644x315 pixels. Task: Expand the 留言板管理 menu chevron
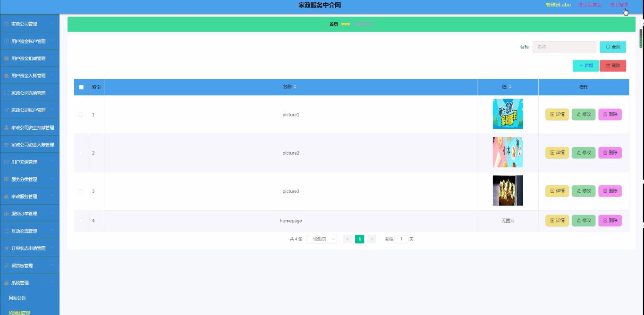pyautogui.click(x=52, y=265)
